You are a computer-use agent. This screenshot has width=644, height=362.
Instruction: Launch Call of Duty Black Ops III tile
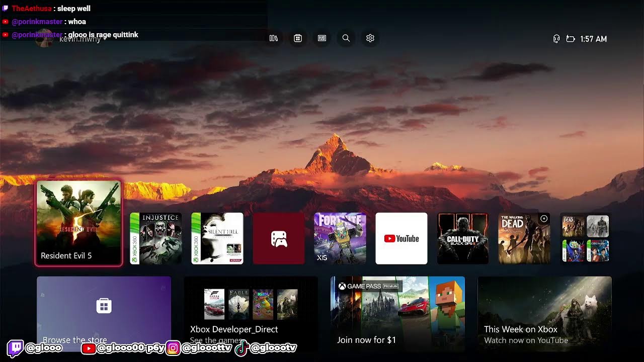pos(463,238)
